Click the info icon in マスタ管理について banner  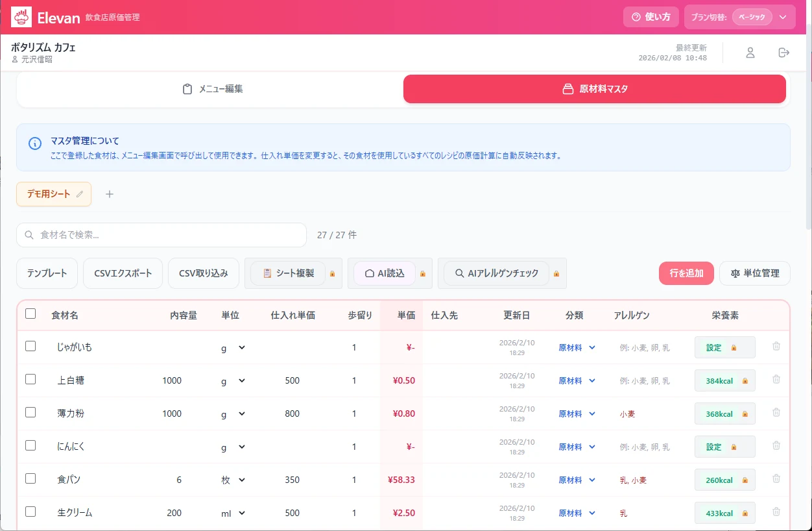35,143
